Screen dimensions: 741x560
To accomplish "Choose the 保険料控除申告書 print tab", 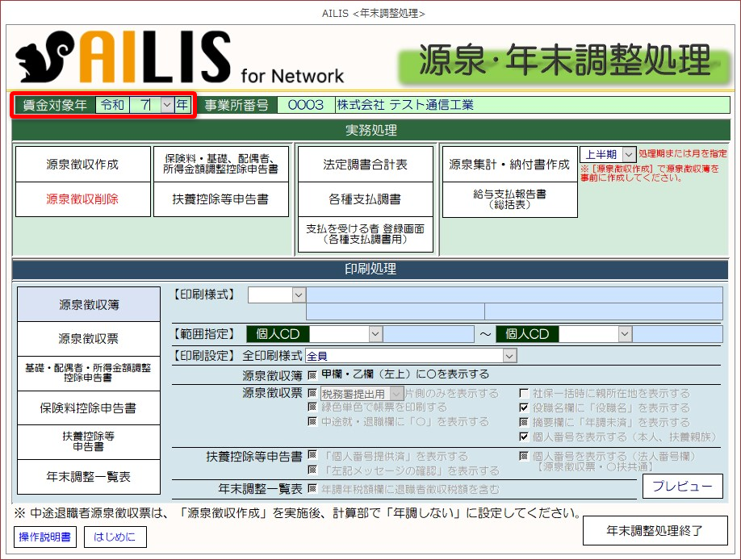I will click(x=89, y=408).
